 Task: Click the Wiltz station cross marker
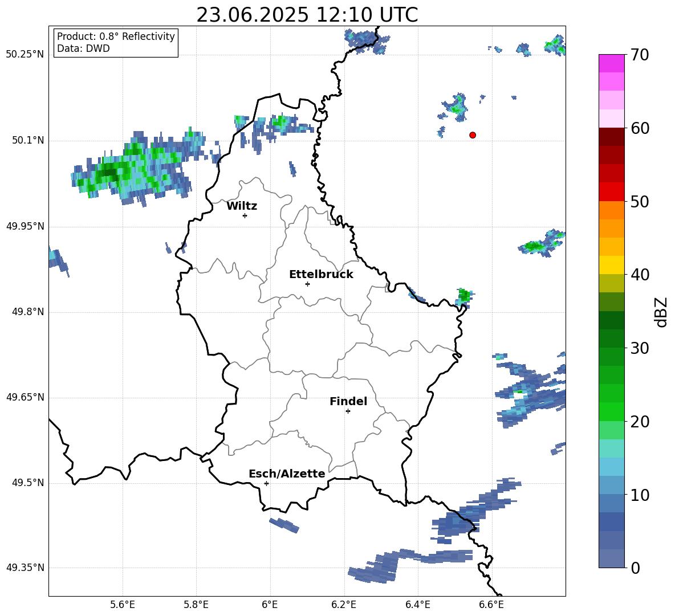[245, 215]
